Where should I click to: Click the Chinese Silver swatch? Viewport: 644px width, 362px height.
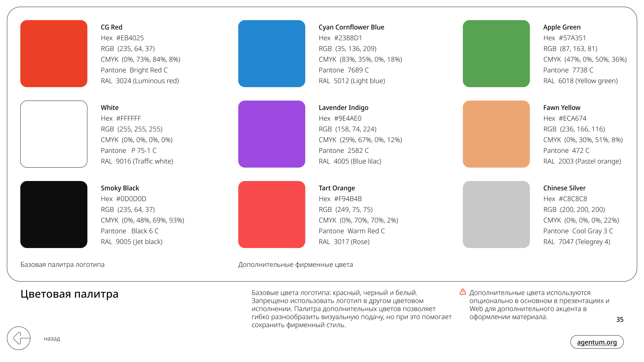[496, 215]
